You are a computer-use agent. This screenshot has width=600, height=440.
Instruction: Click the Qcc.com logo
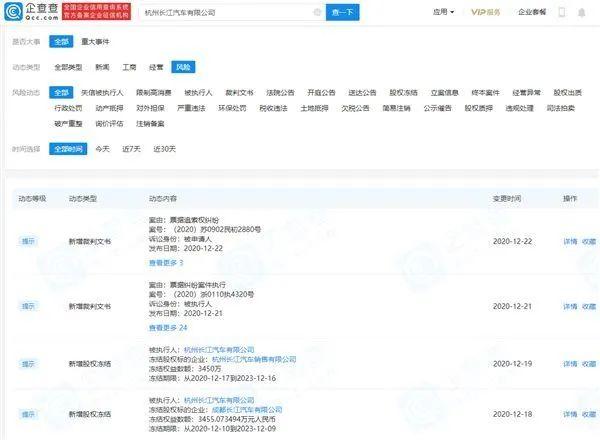point(31,11)
